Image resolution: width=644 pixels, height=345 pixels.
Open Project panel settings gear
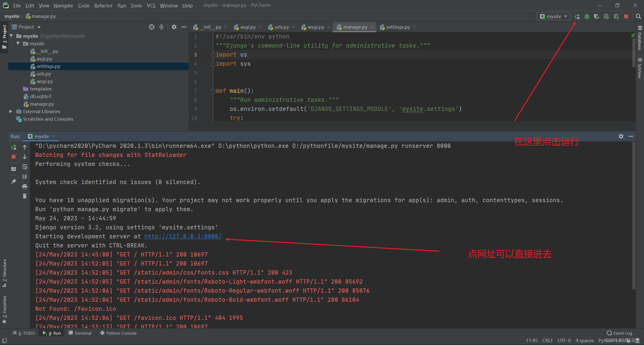174,27
